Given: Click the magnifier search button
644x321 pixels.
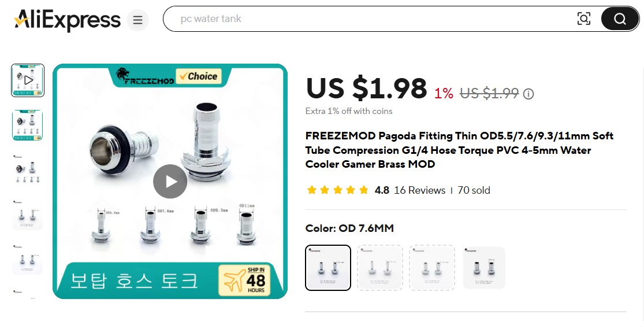Looking at the screenshot, I should [x=620, y=19].
